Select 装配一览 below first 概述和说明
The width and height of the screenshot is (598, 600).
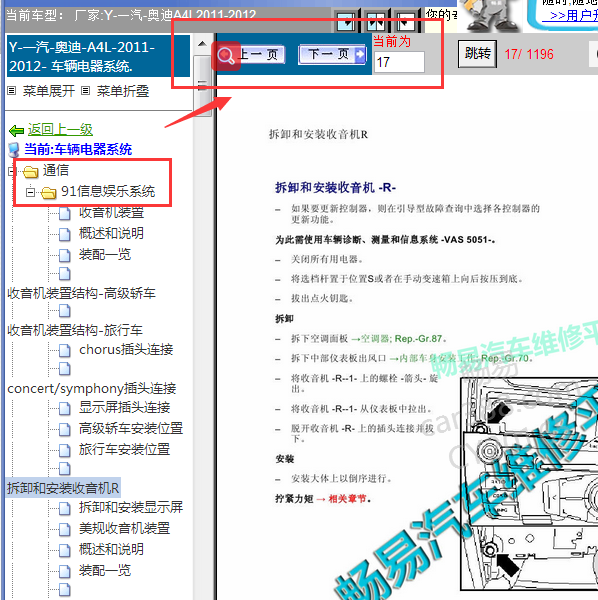[105, 254]
